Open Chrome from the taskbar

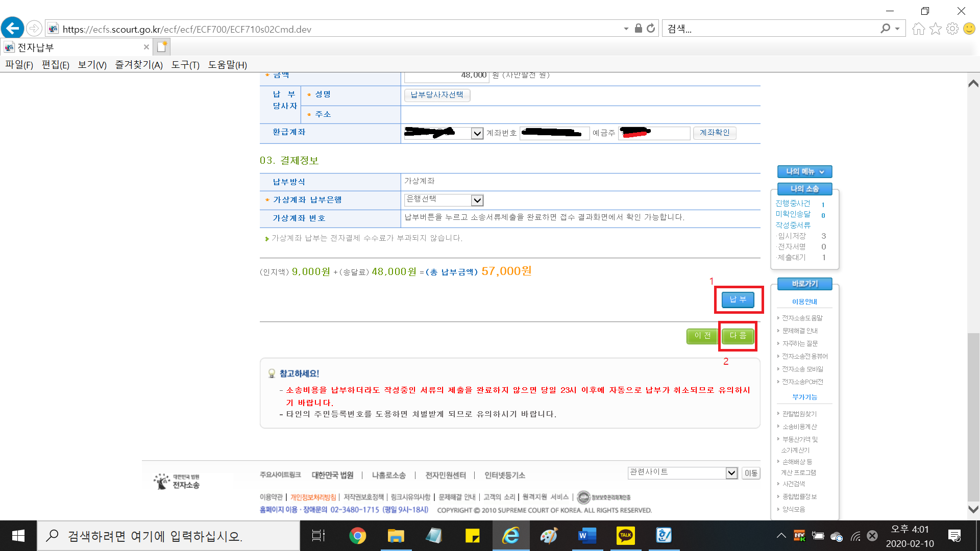coord(357,536)
